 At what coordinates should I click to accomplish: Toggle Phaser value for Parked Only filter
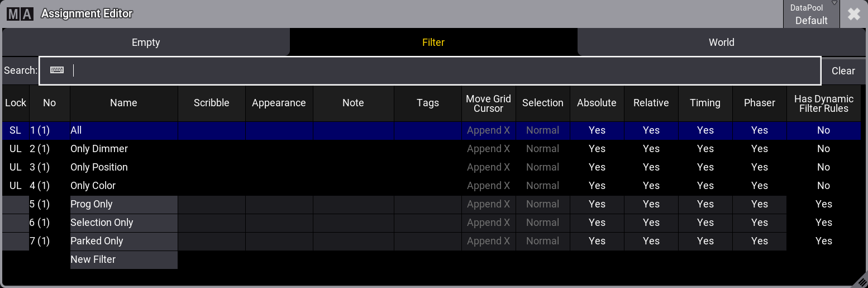[x=759, y=241]
